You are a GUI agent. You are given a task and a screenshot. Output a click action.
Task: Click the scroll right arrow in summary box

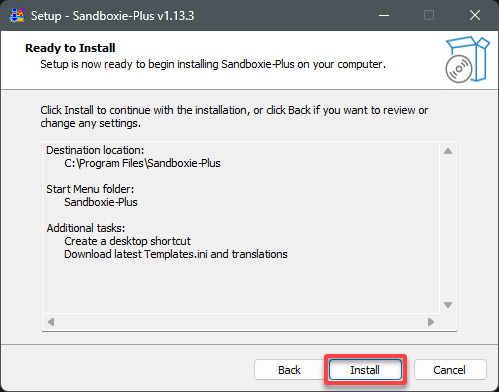pos(431,322)
